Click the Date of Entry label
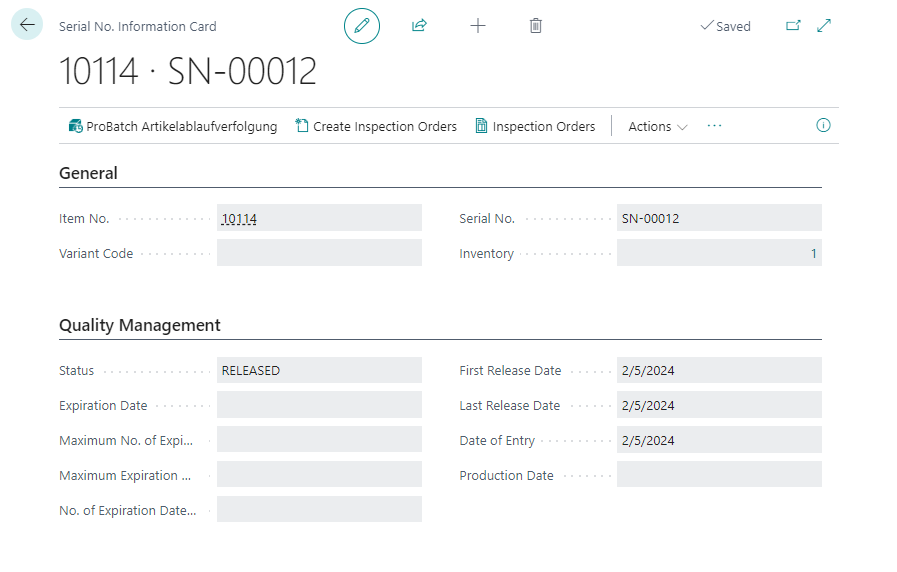The image size is (897, 572). click(x=497, y=440)
